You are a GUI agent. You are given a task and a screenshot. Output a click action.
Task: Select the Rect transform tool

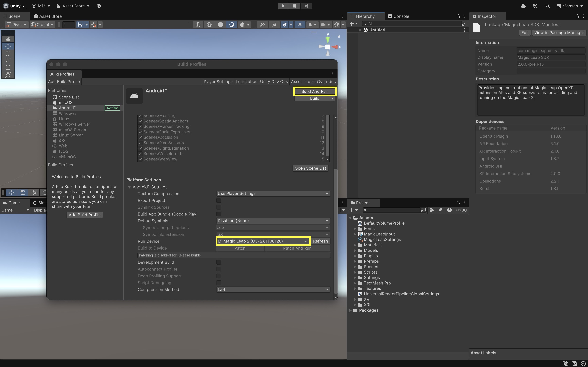point(8,67)
